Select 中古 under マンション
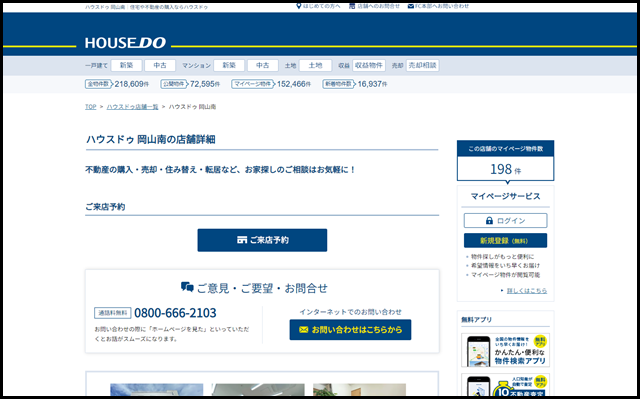The height and width of the screenshot is (399, 640). click(x=262, y=65)
